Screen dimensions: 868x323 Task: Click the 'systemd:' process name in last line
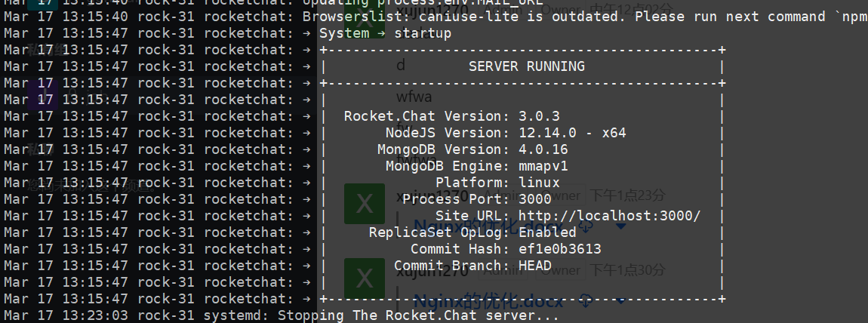pyautogui.click(x=236, y=315)
